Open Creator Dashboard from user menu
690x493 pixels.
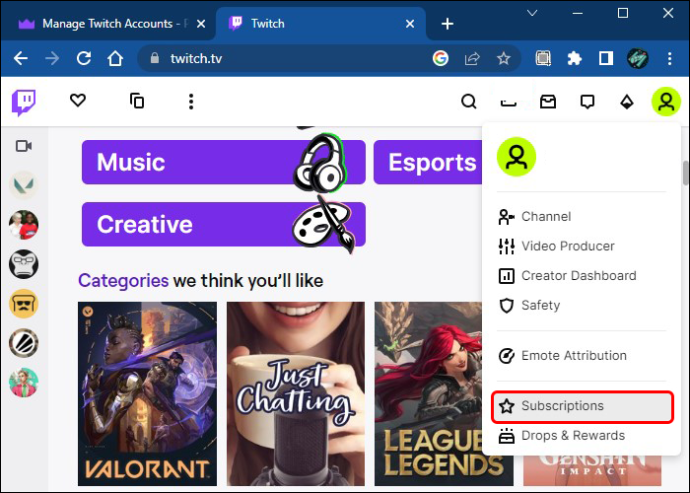pos(581,276)
